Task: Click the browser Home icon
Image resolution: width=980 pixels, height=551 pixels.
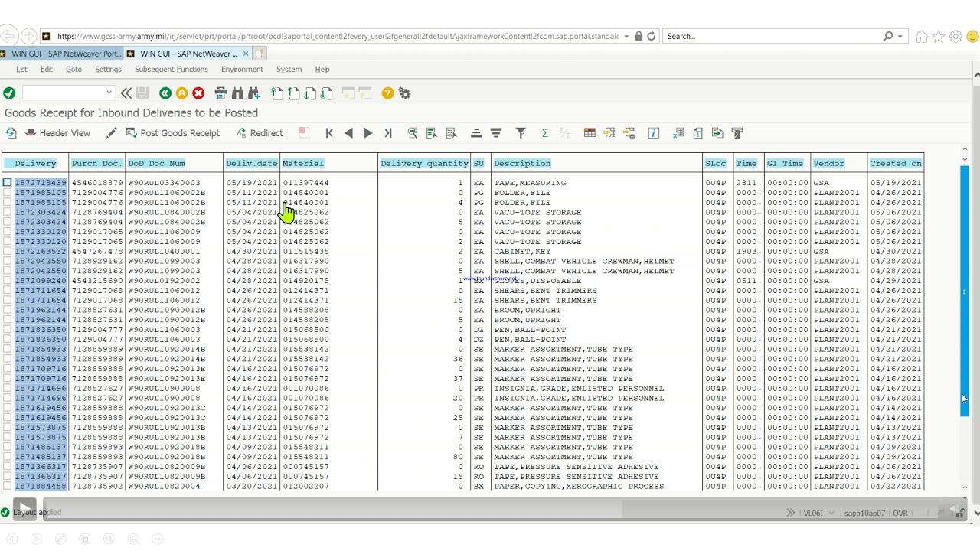Action: pyautogui.click(x=922, y=36)
